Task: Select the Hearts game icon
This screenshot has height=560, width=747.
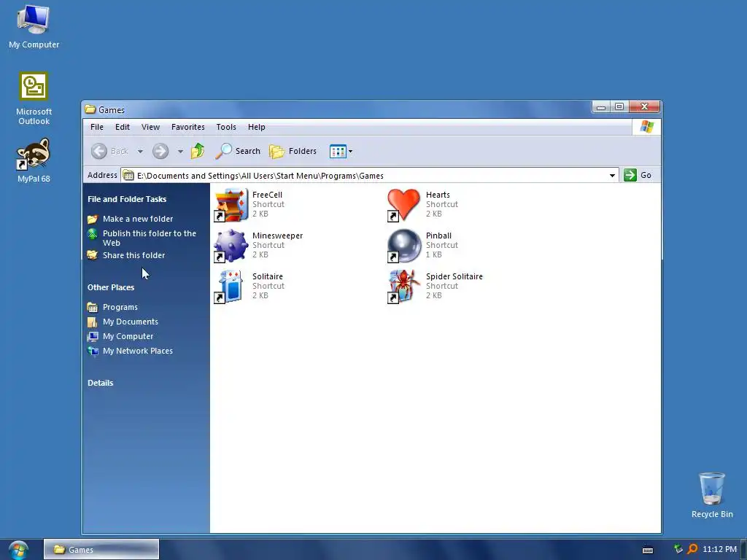Action: click(x=404, y=205)
